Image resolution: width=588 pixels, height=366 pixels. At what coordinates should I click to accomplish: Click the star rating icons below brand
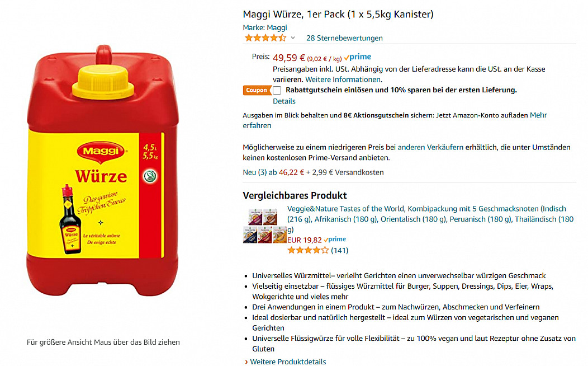[x=265, y=38]
